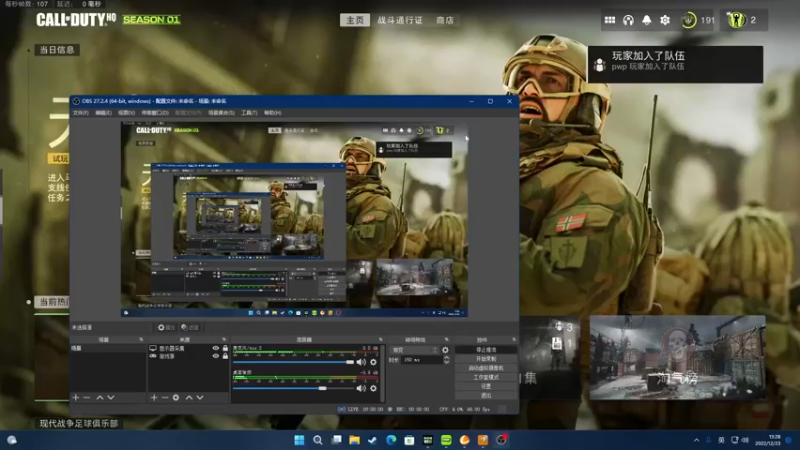Click the party members icon beside 2

click(736, 20)
